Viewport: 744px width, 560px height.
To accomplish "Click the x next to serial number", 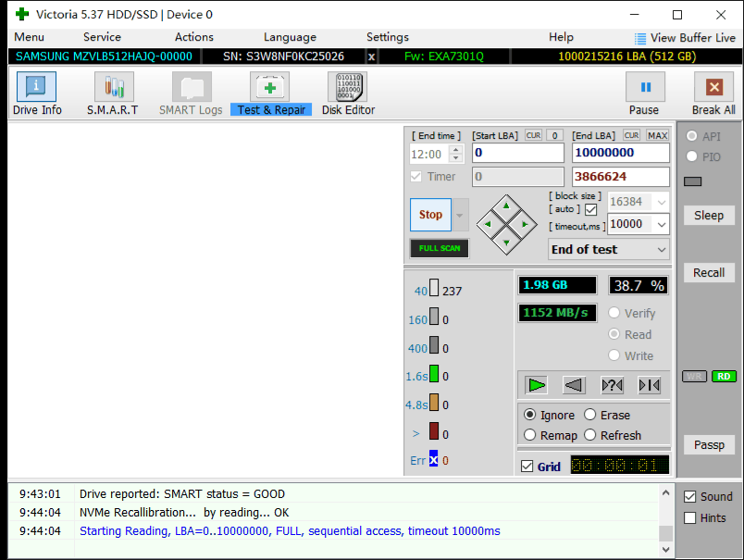I will 371,57.
